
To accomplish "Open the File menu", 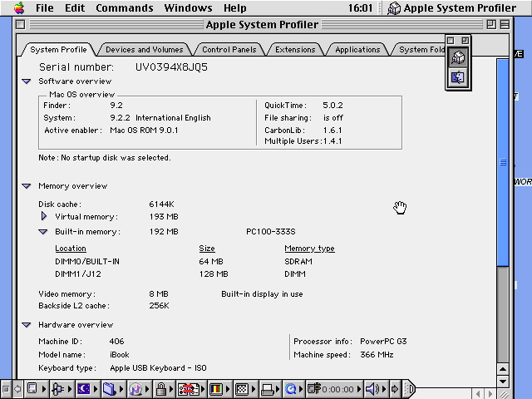I will [44, 7].
